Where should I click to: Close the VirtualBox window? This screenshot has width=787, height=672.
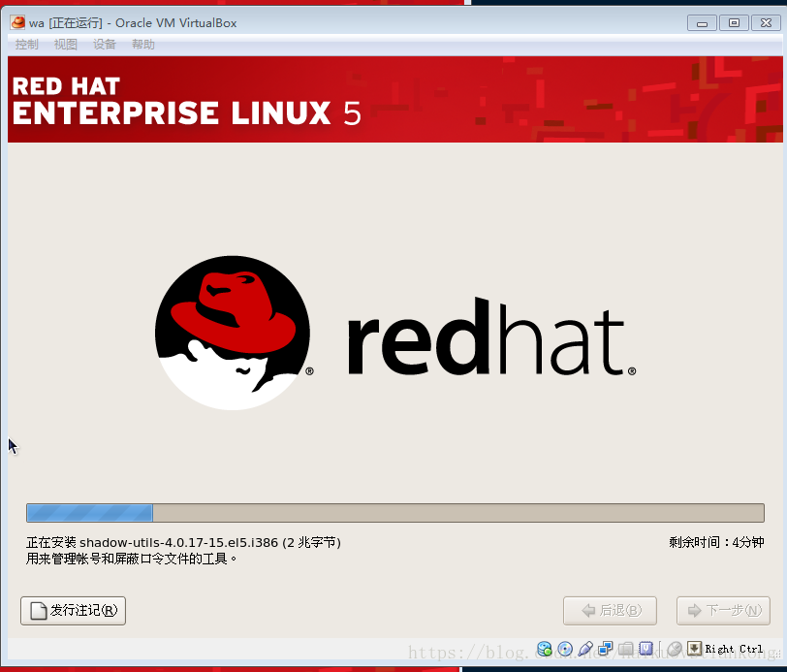(766, 23)
